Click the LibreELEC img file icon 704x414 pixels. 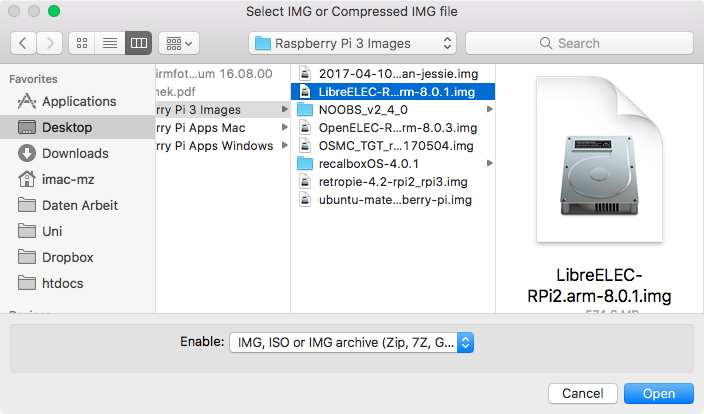(305, 92)
